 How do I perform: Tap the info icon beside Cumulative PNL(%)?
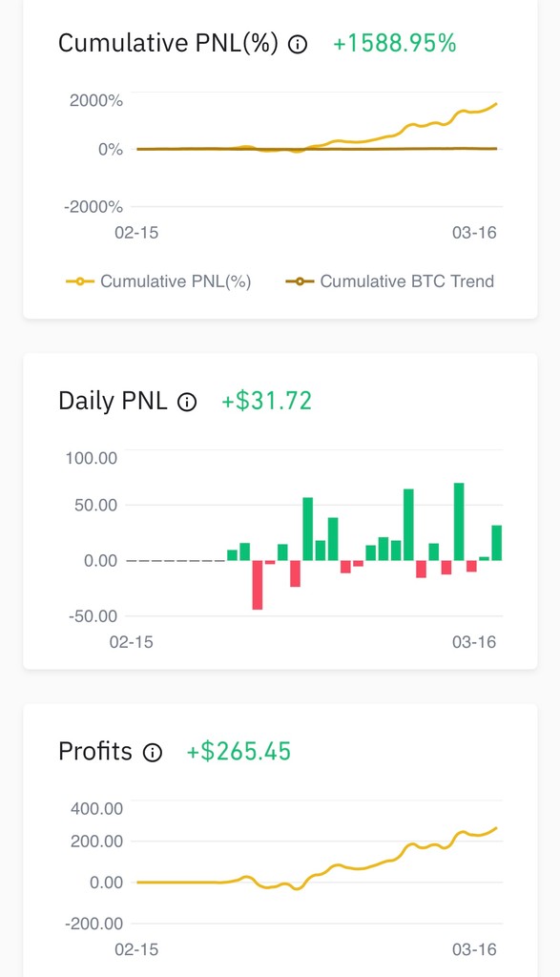[x=298, y=45]
